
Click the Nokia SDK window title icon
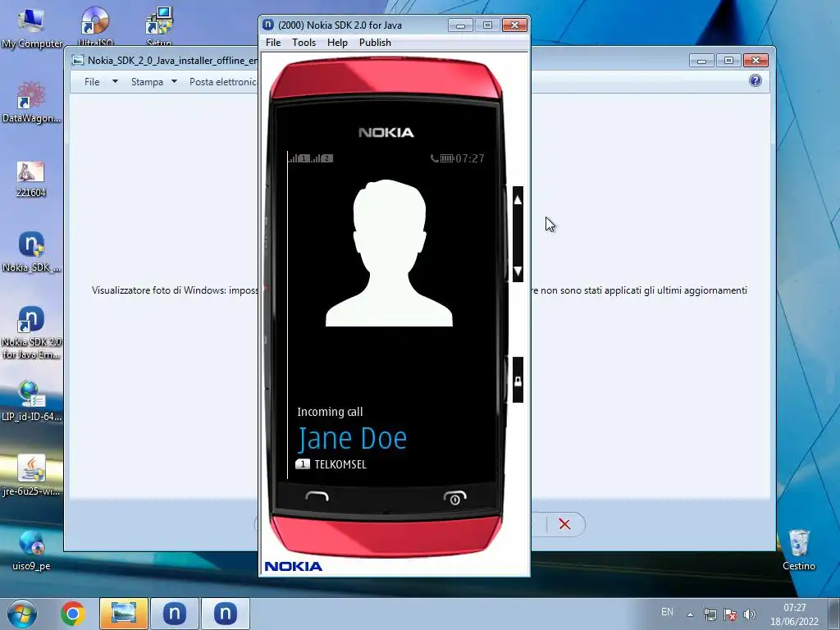click(x=268, y=25)
